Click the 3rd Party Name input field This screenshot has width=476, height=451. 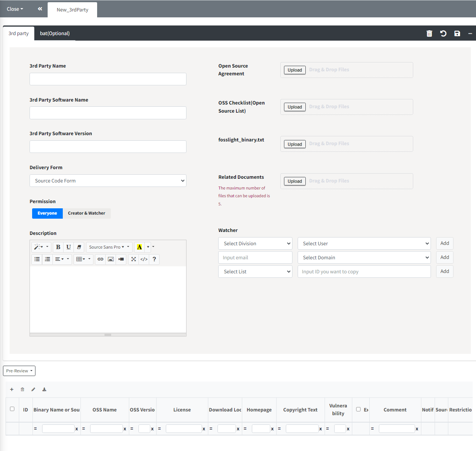pos(108,79)
